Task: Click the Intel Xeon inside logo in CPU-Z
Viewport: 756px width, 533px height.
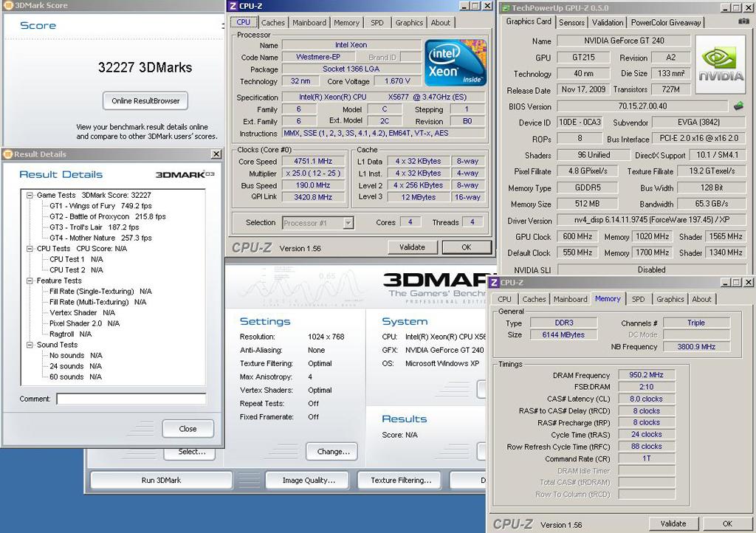Action: click(456, 63)
